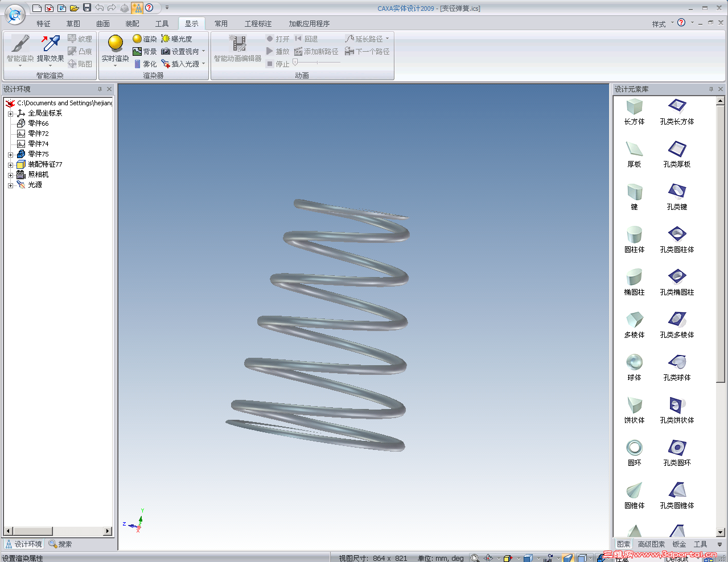The width and height of the screenshot is (728, 562).
Task: Select the 圆柱体 cylinder element
Action: [x=634, y=240]
